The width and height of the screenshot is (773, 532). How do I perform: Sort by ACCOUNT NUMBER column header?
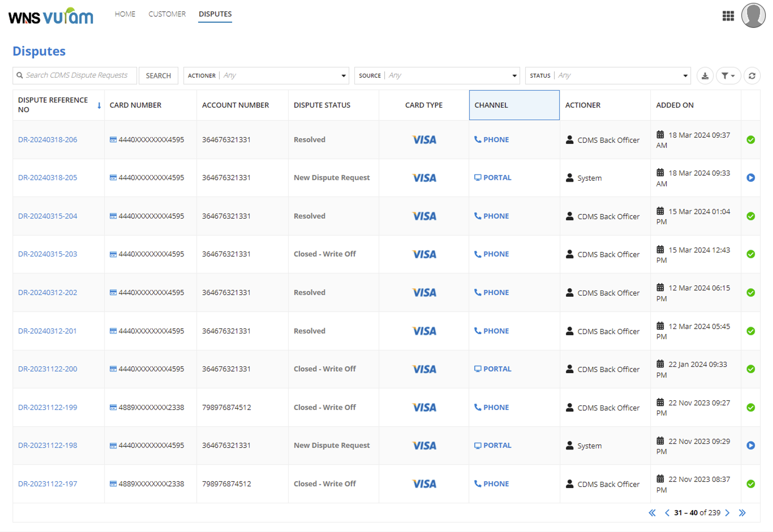pos(235,105)
